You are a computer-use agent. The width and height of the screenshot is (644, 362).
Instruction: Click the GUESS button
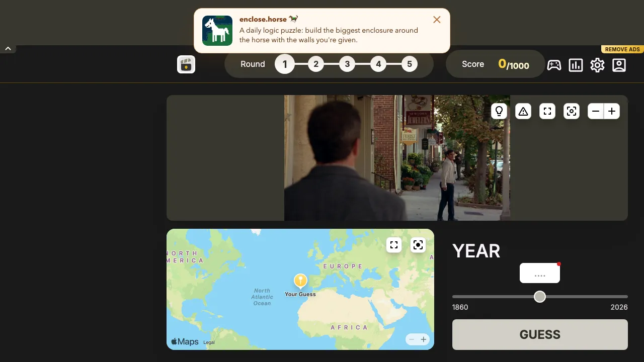(x=540, y=334)
